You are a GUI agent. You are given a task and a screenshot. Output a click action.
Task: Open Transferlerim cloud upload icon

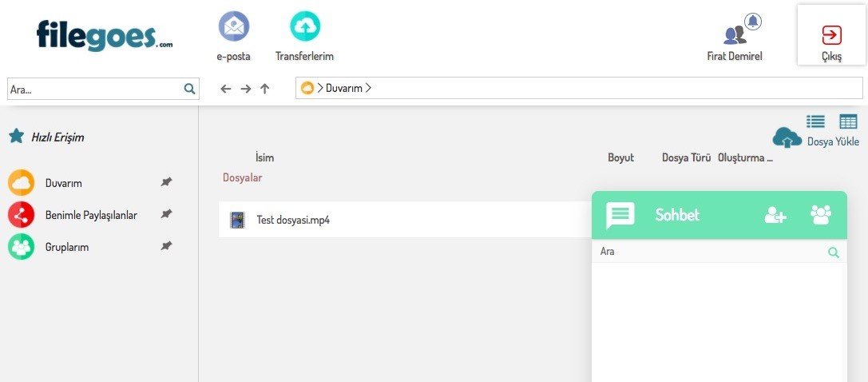pyautogui.click(x=304, y=27)
